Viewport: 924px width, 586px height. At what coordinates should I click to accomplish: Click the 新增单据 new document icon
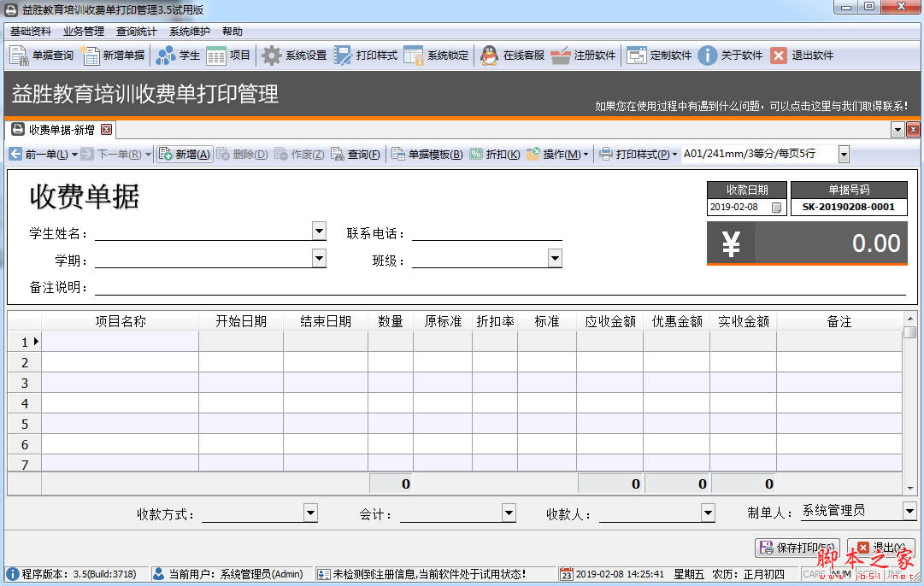(x=90, y=56)
